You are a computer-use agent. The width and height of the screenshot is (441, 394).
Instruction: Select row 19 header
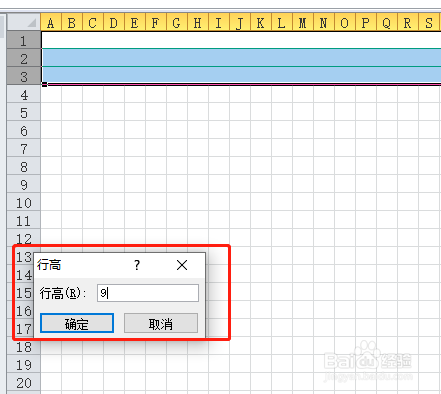click(24, 365)
